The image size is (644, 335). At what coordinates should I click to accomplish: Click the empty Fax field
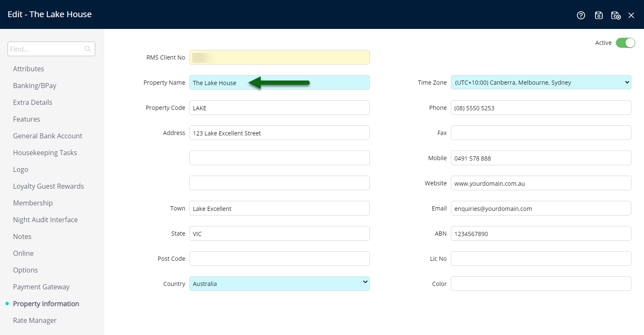coord(541,132)
